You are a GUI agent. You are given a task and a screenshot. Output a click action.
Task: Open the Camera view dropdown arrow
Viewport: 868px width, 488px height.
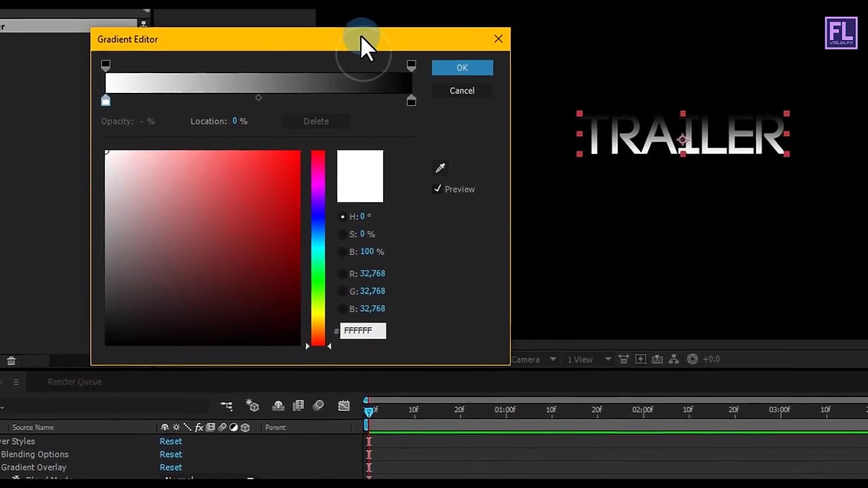553,359
